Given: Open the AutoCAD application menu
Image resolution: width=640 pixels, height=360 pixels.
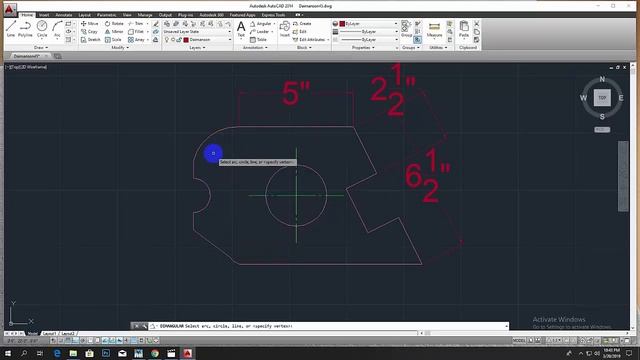Looking at the screenshot, I should [x=10, y=9].
